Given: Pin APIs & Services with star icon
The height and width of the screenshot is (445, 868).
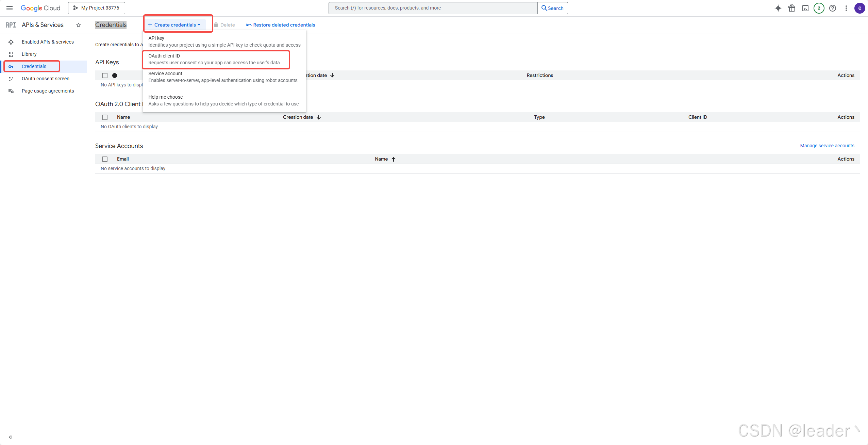Looking at the screenshot, I should [x=79, y=25].
